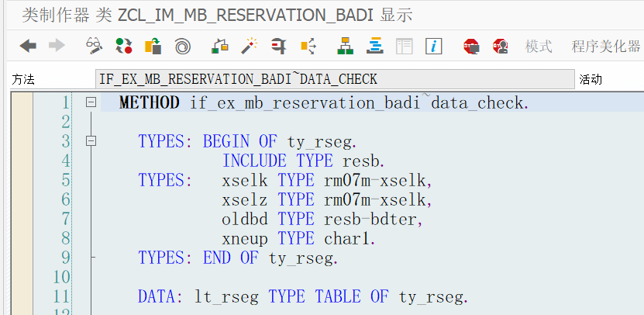Click 'xneup TYPE char1.' code line
644x315 pixels.
click(x=298, y=238)
